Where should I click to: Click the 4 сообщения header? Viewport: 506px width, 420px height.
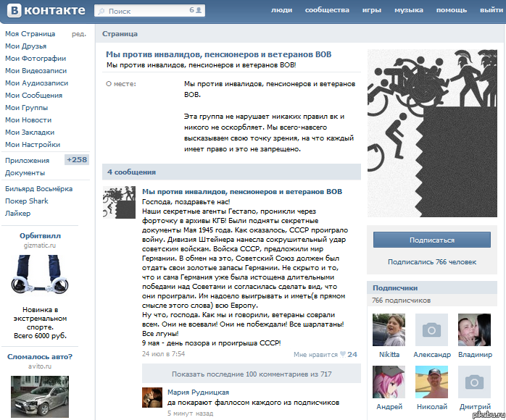[231, 172]
